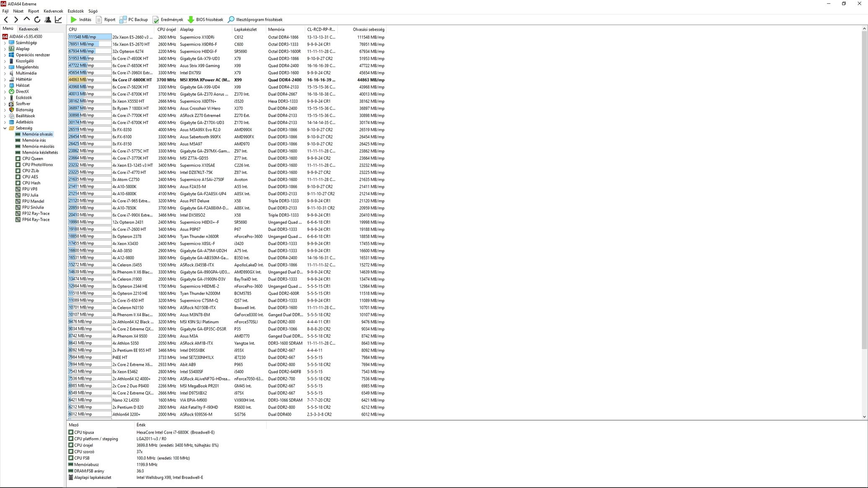Viewport: 868px width, 488px height.
Task: Switch to the Kedvencek tab
Action: coord(29,29)
